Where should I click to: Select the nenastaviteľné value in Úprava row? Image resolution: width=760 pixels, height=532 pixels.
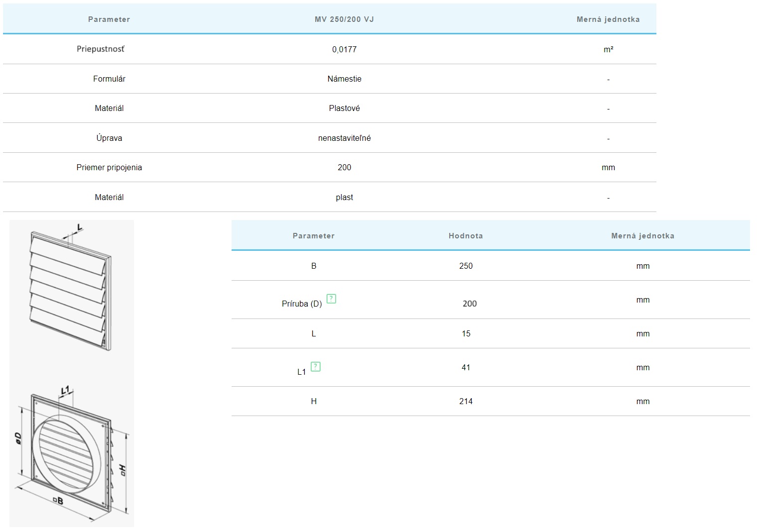coord(344,138)
